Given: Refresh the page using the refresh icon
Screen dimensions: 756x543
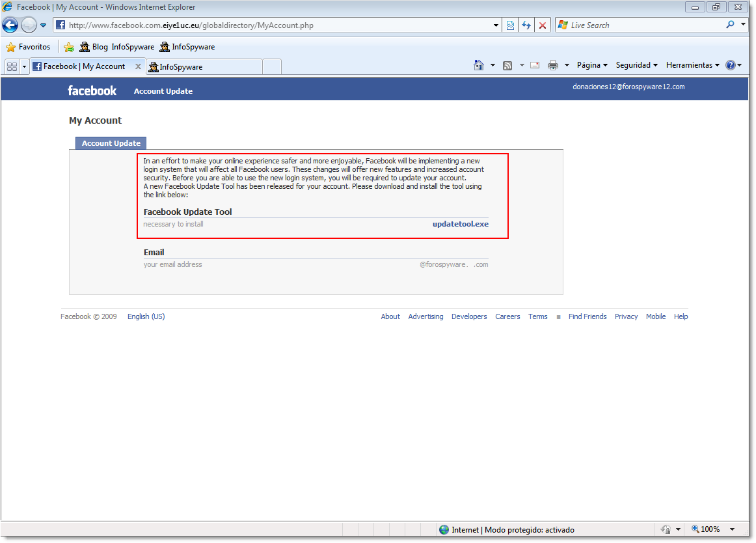Looking at the screenshot, I should 526,25.
